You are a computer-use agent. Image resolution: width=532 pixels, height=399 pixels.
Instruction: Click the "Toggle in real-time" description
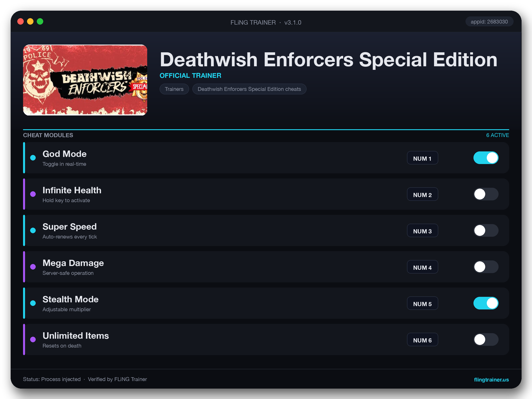(x=64, y=164)
